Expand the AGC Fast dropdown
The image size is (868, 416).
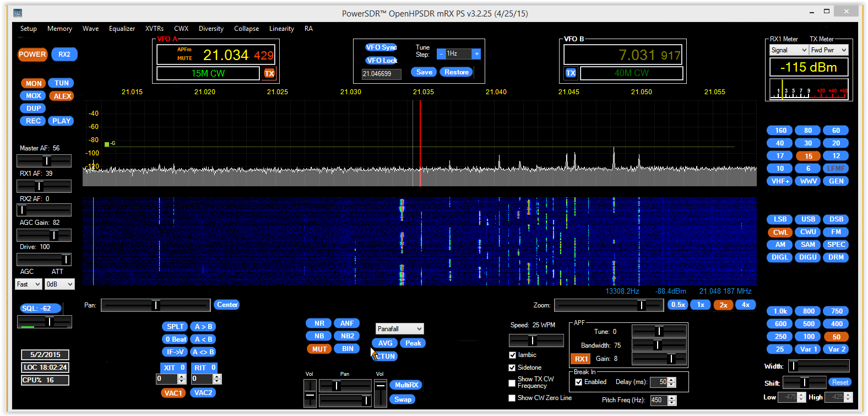coord(29,284)
